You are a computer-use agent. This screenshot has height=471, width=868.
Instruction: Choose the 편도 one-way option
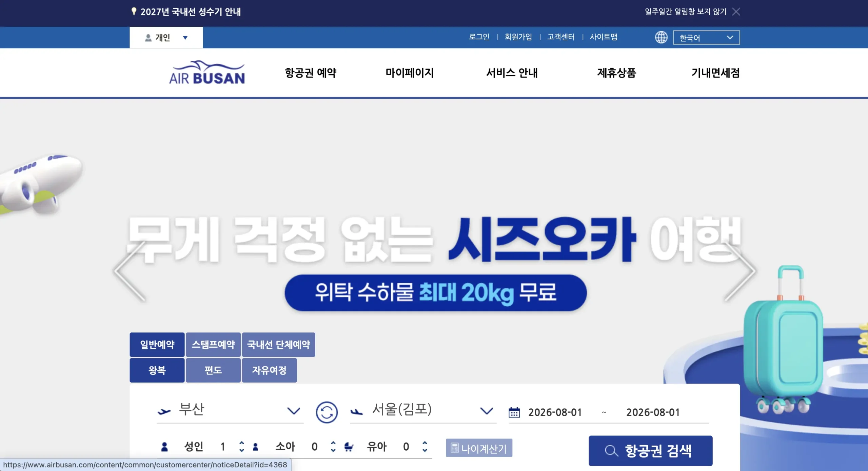213,370
